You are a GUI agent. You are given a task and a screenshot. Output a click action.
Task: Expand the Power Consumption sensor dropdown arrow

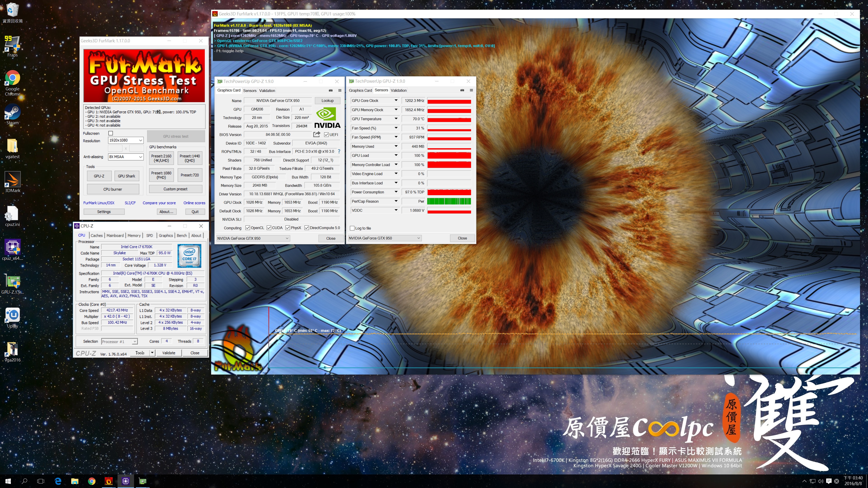[396, 192]
